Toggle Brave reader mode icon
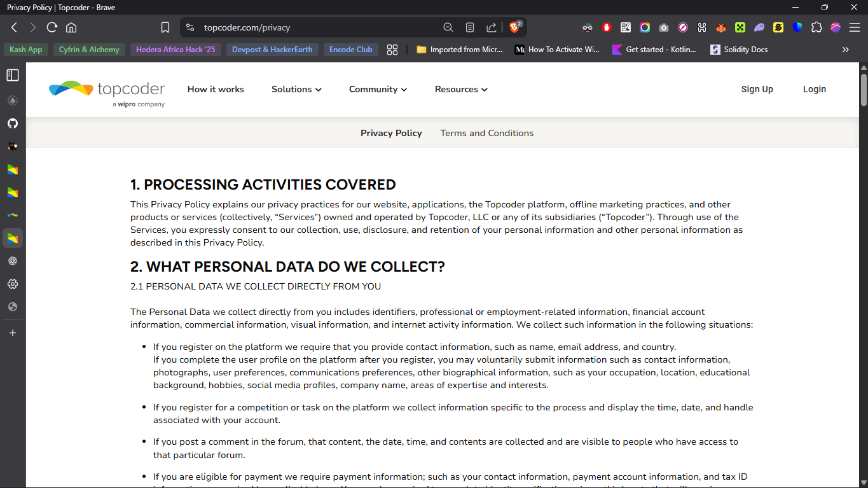This screenshot has height=488, width=868. tap(470, 27)
